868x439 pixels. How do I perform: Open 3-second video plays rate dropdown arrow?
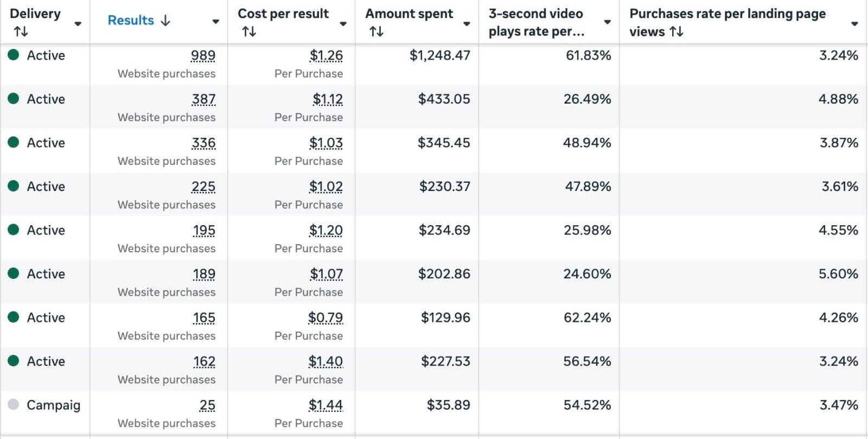point(607,22)
